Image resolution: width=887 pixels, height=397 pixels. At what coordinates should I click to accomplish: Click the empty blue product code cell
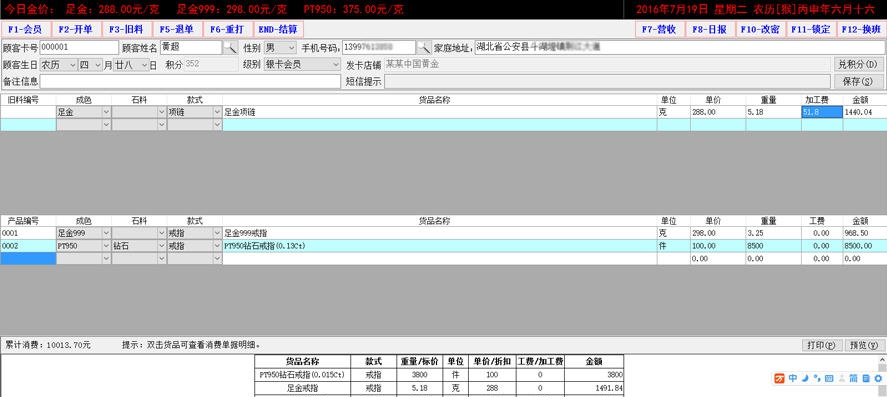point(28,258)
